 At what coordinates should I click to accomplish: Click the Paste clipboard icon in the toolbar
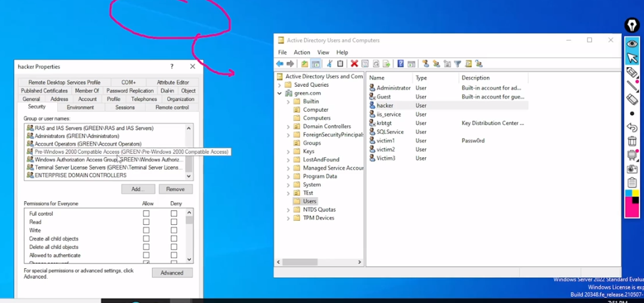point(340,64)
